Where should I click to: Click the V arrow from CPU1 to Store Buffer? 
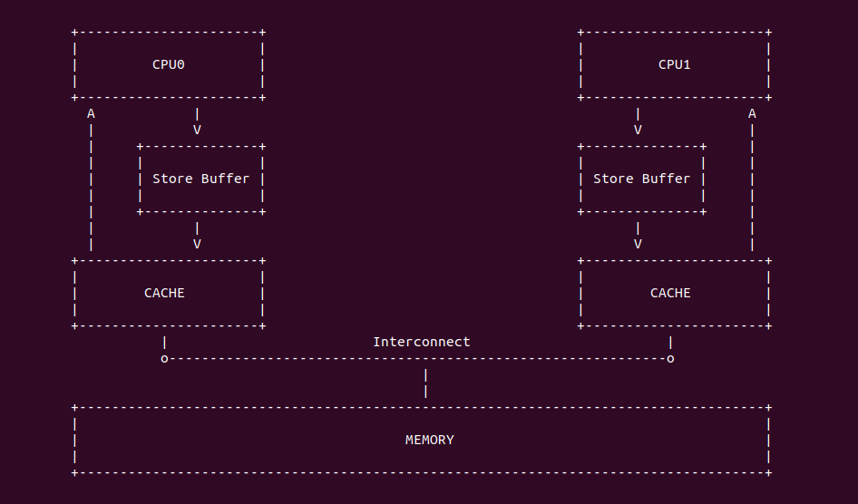point(638,130)
